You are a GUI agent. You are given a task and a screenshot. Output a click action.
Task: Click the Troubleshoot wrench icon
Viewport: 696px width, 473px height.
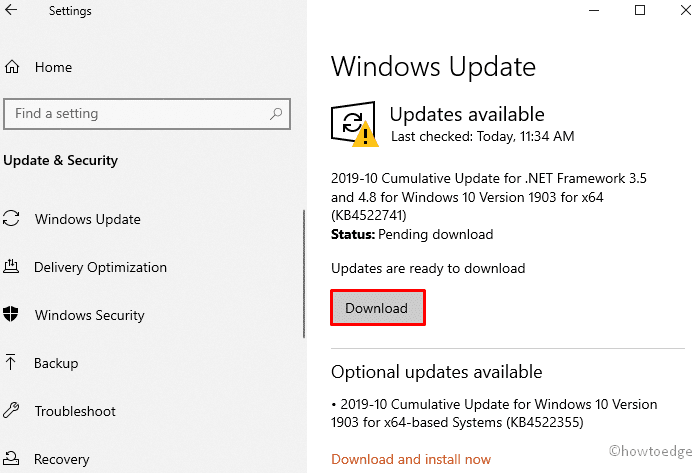(x=12, y=411)
